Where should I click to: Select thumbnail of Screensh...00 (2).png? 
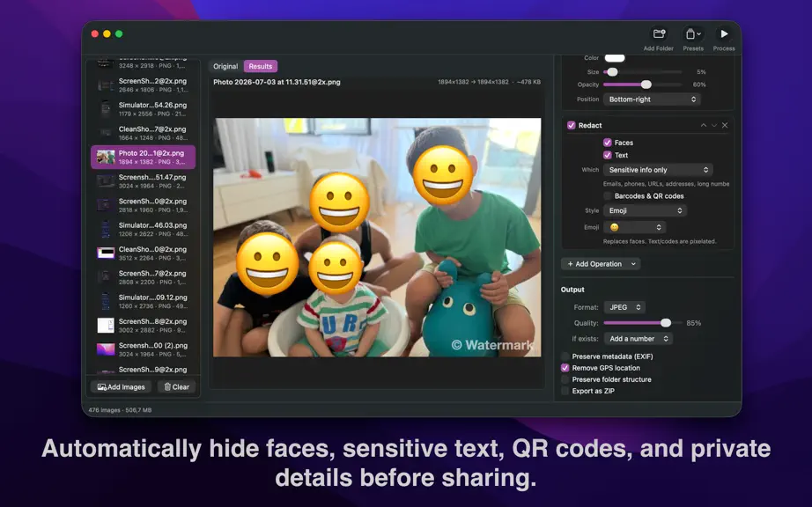(106, 349)
